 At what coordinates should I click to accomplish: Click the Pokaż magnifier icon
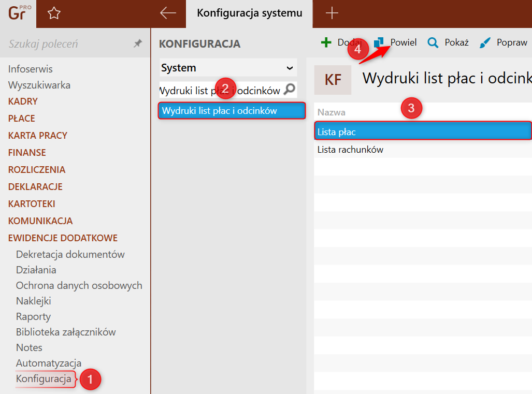point(433,43)
